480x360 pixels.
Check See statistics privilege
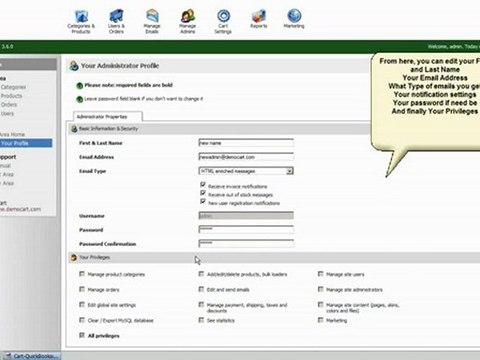(x=201, y=320)
